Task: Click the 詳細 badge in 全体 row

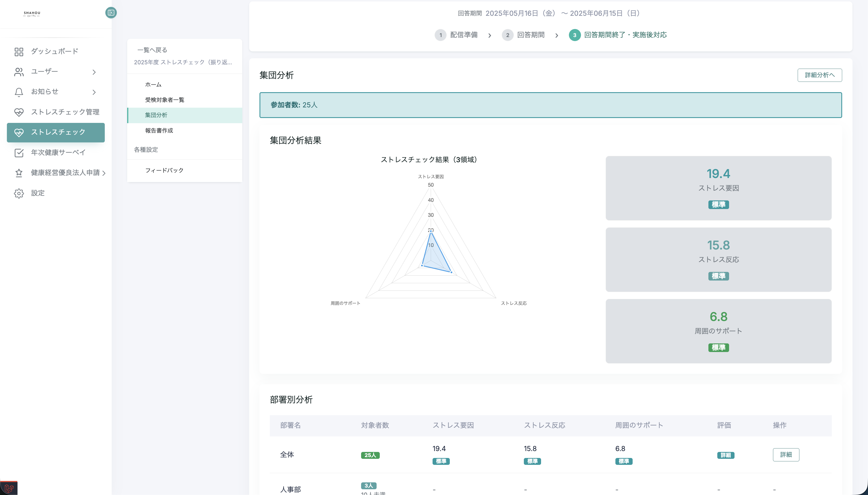Action: pyautogui.click(x=726, y=455)
